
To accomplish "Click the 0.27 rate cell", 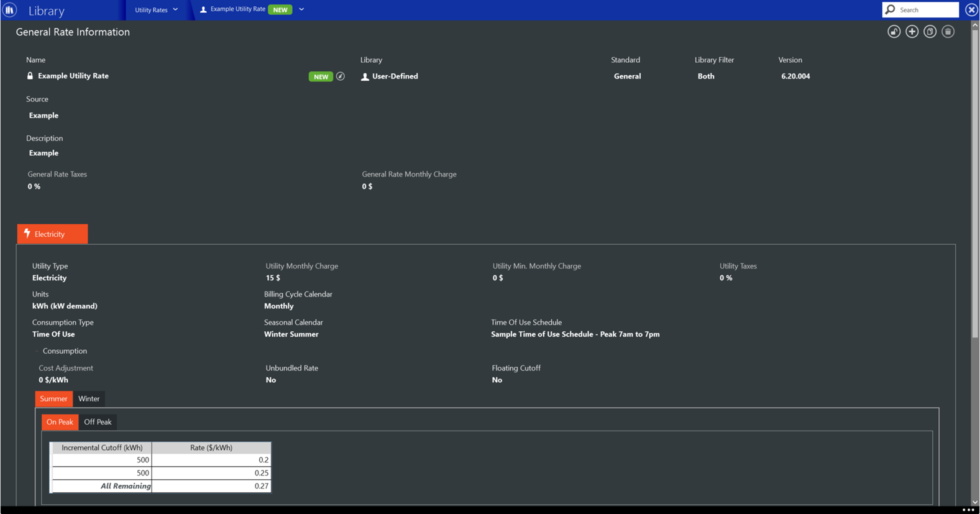I will point(211,486).
